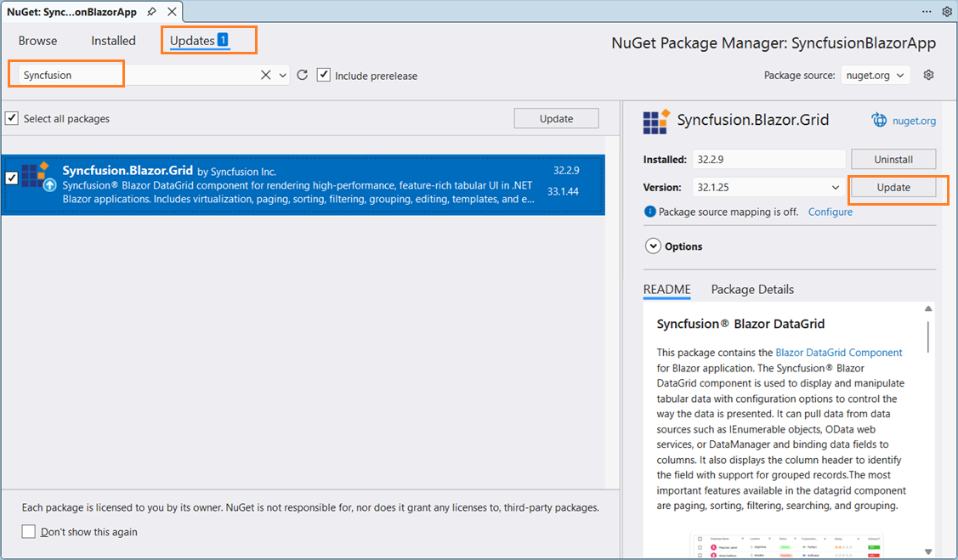Clear the search text with X icon
Image resolution: width=958 pixels, height=560 pixels.
[265, 76]
